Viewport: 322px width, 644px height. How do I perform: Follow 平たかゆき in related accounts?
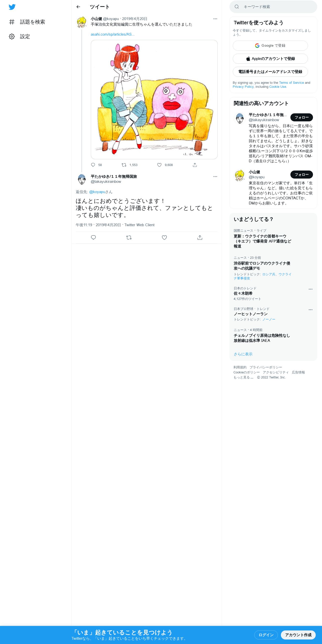pyautogui.click(x=302, y=117)
